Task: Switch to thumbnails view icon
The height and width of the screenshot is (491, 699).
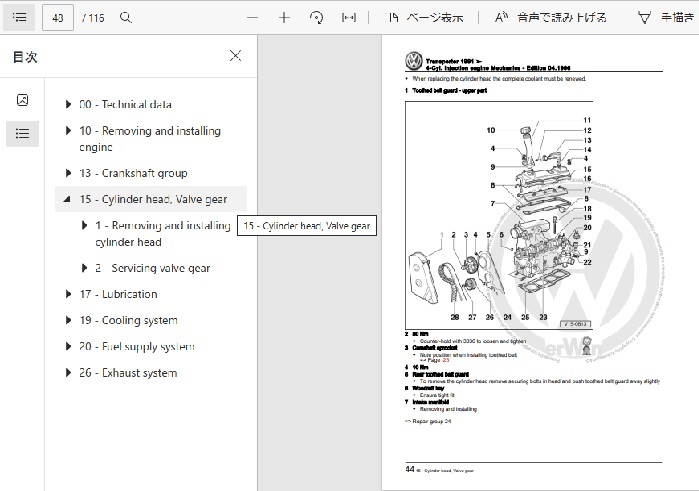Action: pos(22,100)
